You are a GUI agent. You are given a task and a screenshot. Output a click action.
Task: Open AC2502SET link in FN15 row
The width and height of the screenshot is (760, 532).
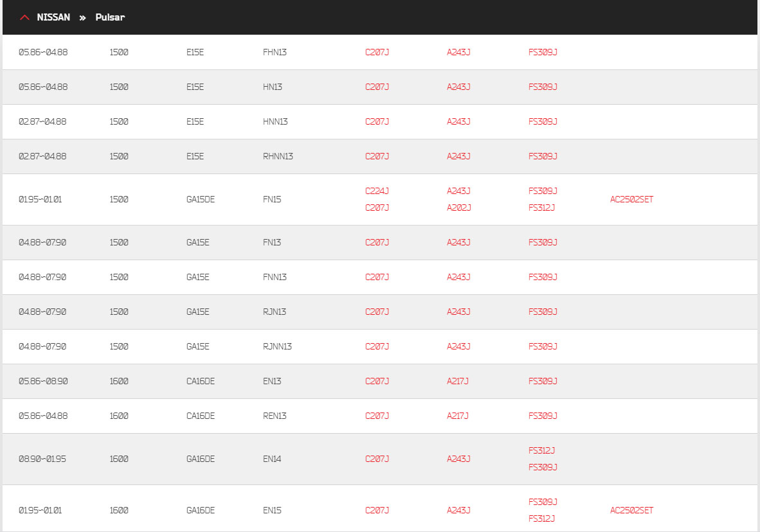coord(631,199)
